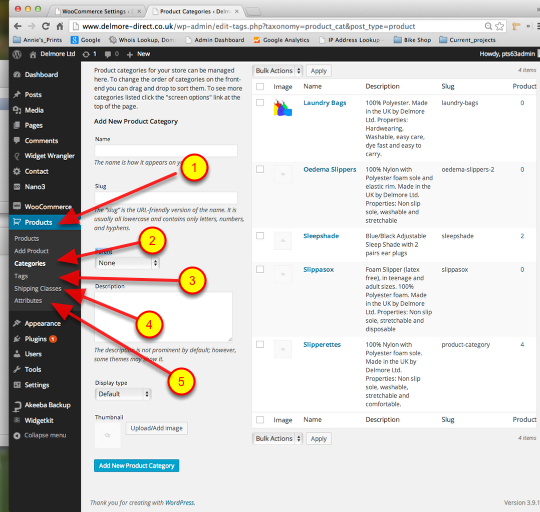This screenshot has width=540, height=512.
Task: Click the Posts pin icon
Action: point(17,94)
